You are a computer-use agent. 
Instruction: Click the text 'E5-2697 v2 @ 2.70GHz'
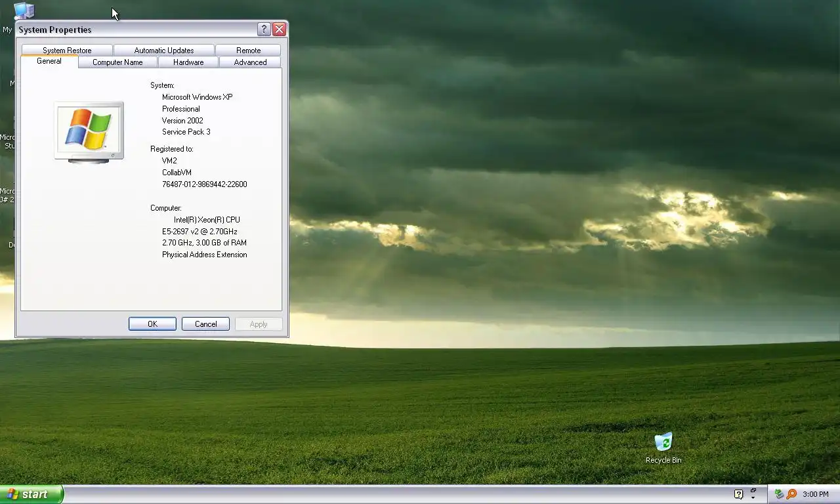pos(199,232)
